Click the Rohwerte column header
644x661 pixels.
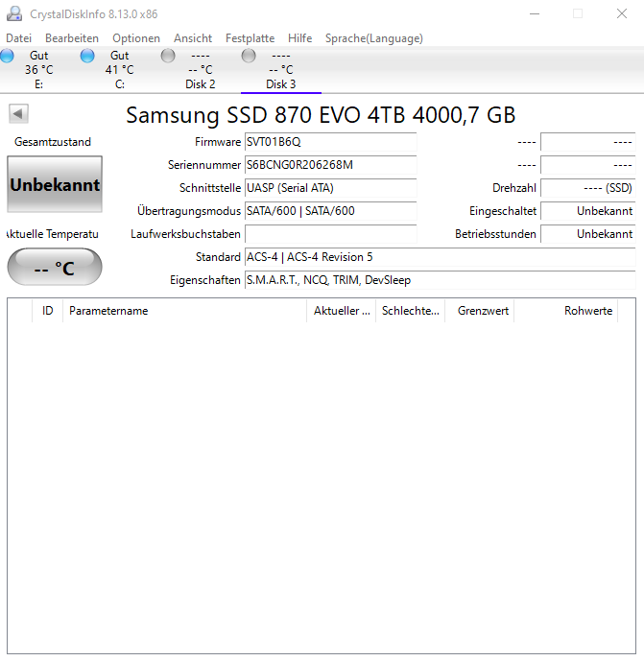coord(566,311)
